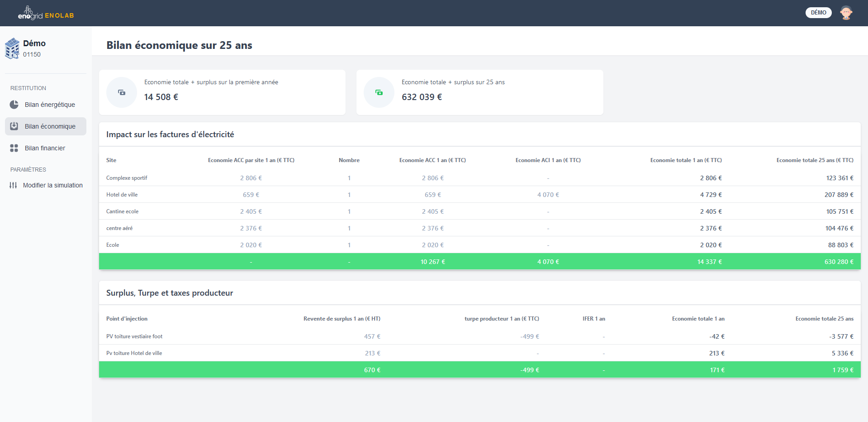The width and height of the screenshot is (868, 422).
Task: Click the Economie totale 25 ans column header
Action: click(815, 160)
